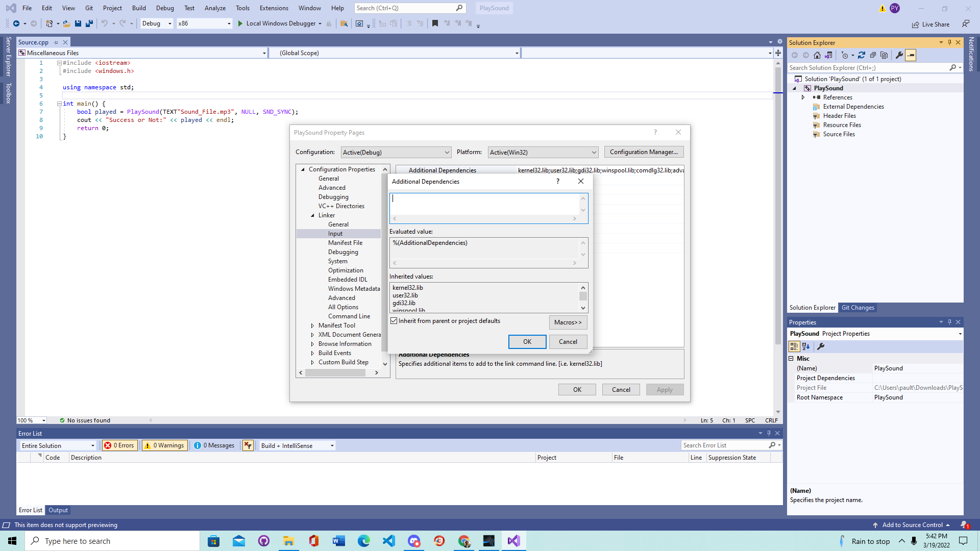The width and height of the screenshot is (980, 551).
Task: Click the Preview Selected Items icon
Action: [911, 55]
